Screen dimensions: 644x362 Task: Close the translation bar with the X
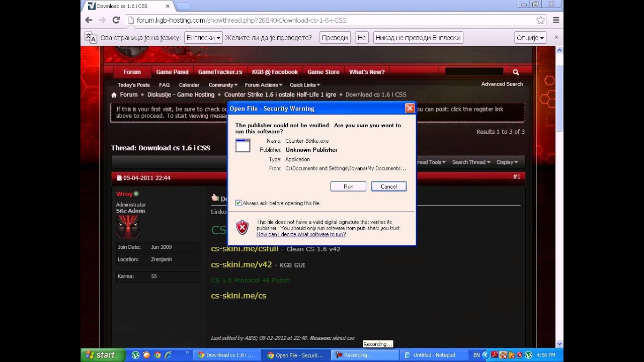pyautogui.click(x=556, y=38)
